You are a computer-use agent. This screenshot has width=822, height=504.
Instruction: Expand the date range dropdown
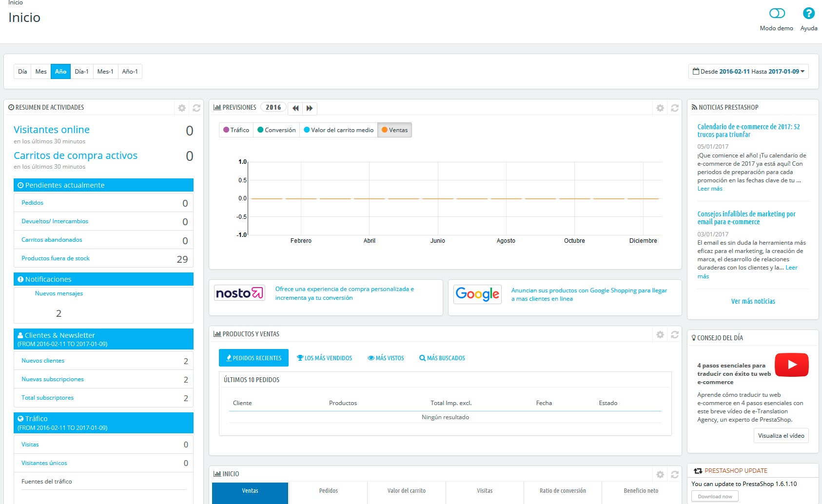click(748, 72)
